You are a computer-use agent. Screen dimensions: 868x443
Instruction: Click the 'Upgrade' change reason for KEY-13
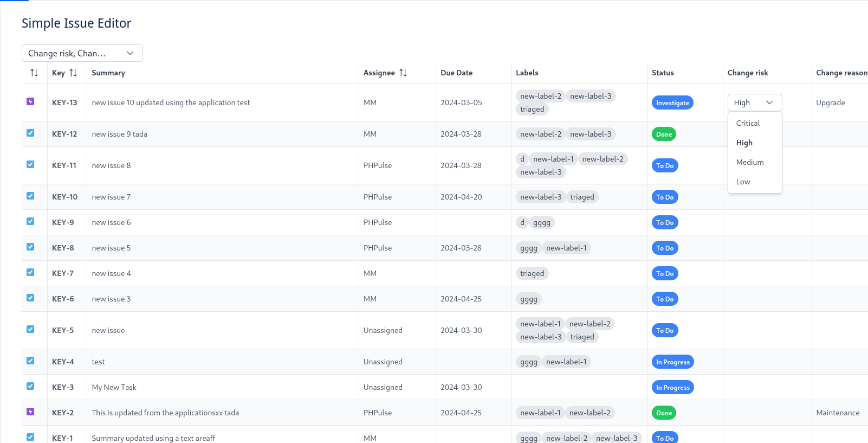pos(831,103)
